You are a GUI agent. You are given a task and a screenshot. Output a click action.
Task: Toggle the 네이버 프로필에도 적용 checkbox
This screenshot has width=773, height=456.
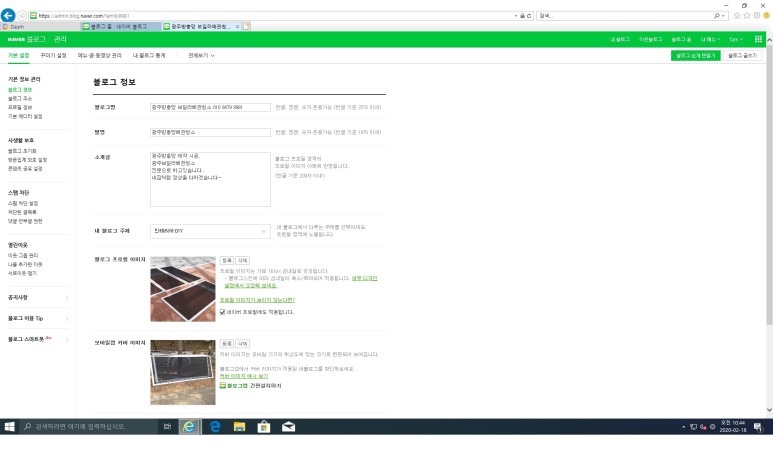click(222, 312)
